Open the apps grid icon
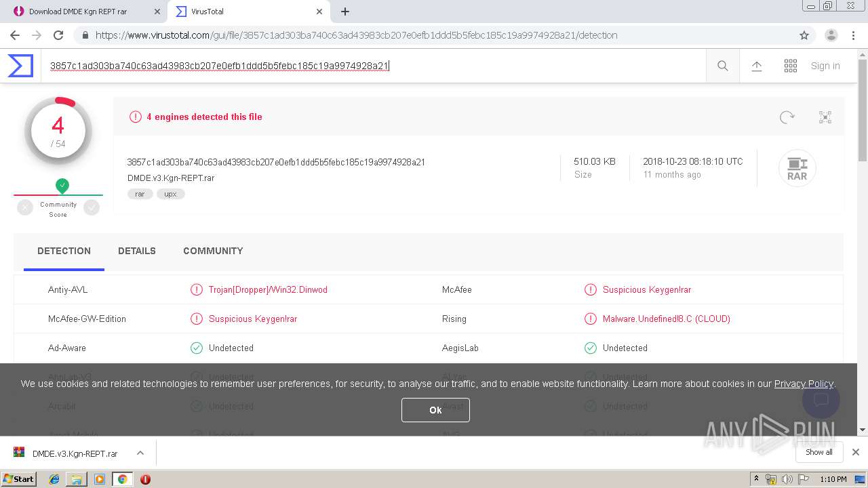 (791, 66)
